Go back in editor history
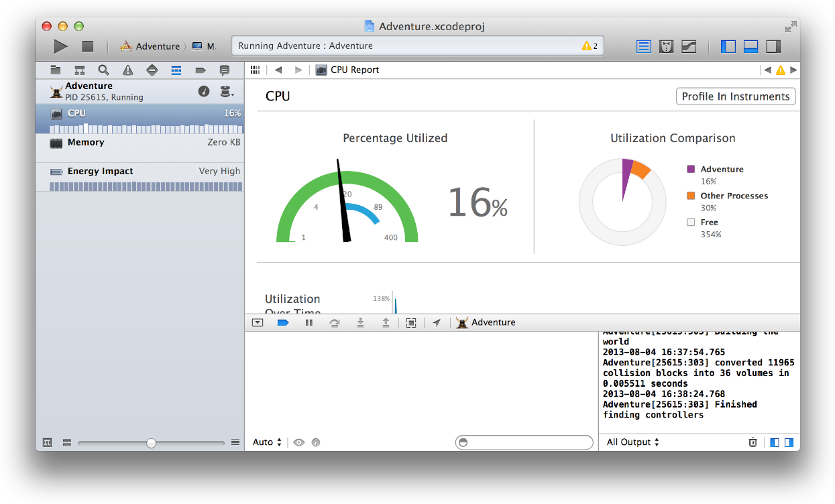The height and width of the screenshot is (504, 835). tap(278, 70)
